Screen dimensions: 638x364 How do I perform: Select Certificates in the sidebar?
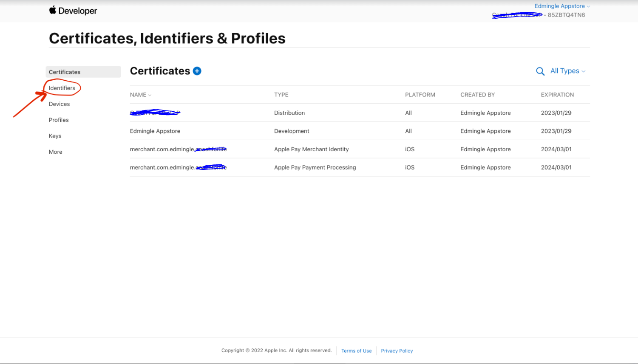click(x=83, y=72)
